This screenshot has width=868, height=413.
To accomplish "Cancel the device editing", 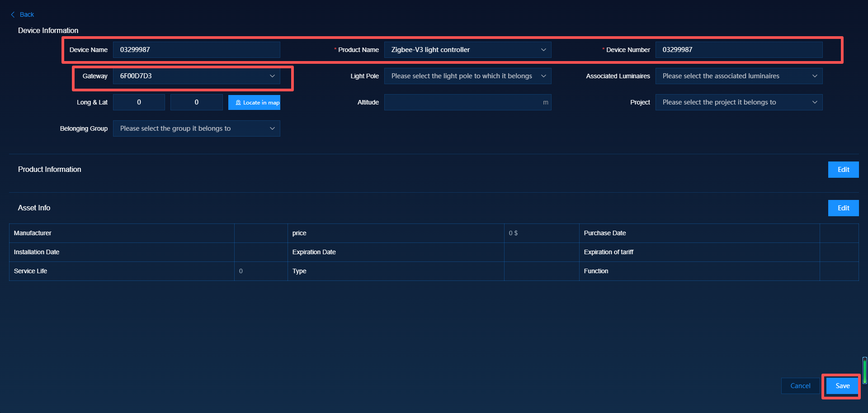I will click(x=800, y=386).
